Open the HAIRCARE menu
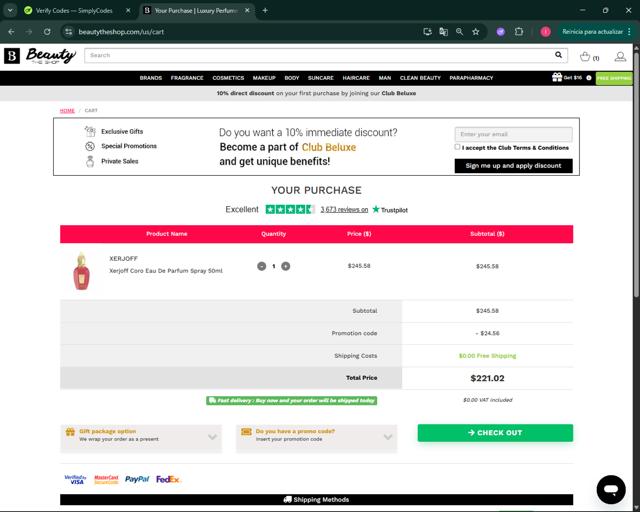The width and height of the screenshot is (640, 512). 356,78
